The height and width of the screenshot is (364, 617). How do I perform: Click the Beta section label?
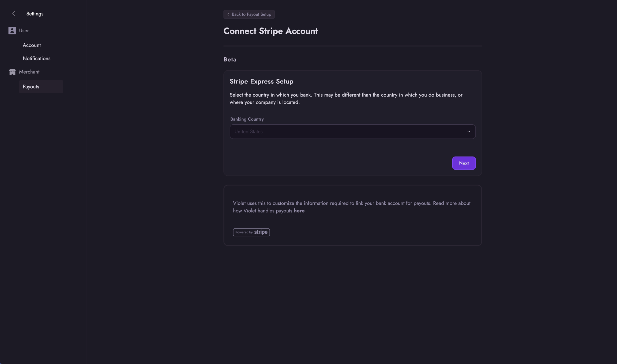pos(230,59)
